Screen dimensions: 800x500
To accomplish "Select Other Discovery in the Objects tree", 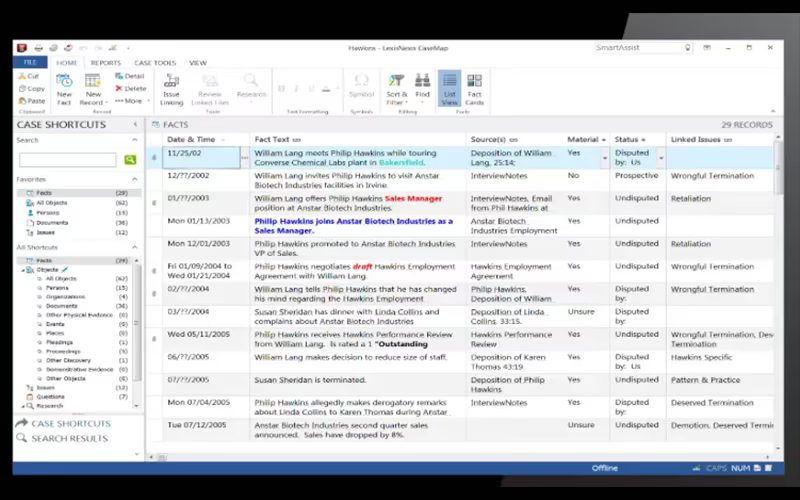I will 68,360.
